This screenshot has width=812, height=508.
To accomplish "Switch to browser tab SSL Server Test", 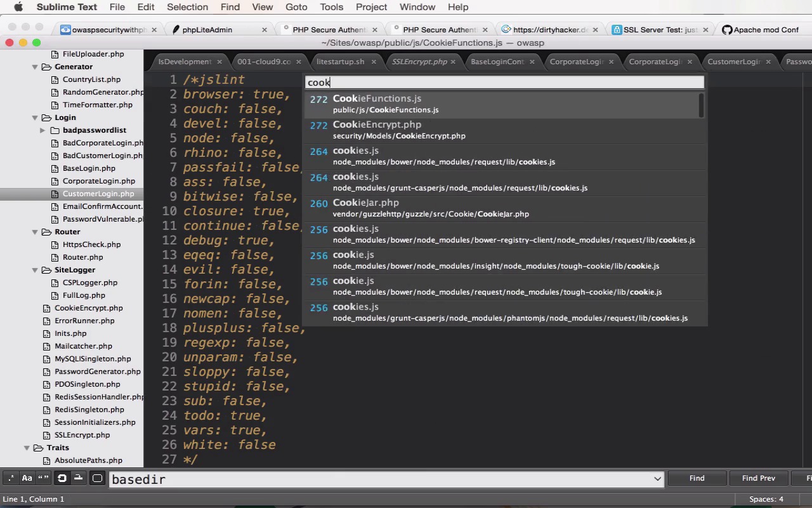I will pyautogui.click(x=660, y=30).
